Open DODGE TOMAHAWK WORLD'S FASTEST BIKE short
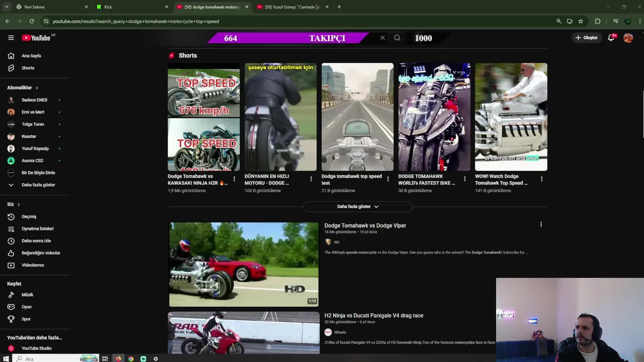The image size is (644, 362). pos(435,117)
